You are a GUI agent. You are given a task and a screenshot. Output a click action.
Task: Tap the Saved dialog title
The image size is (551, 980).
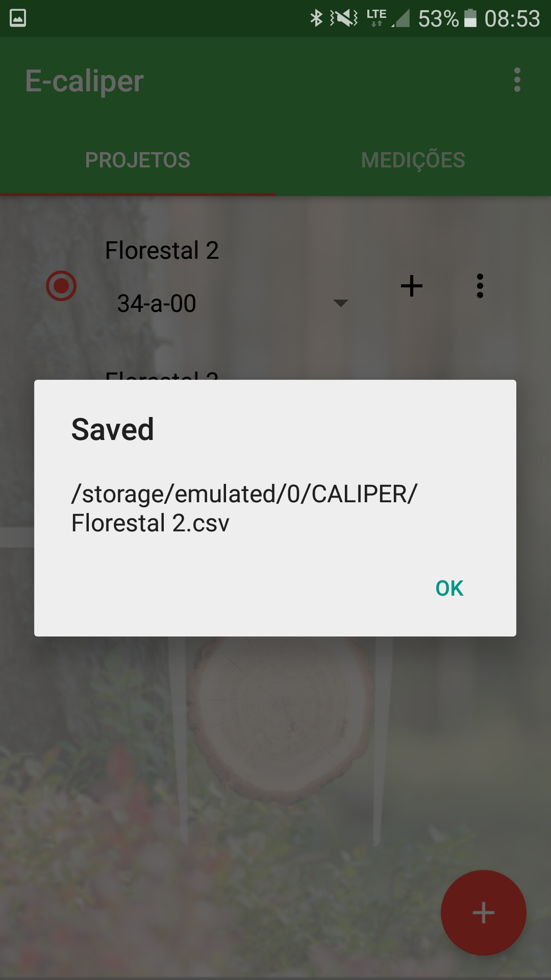(112, 429)
